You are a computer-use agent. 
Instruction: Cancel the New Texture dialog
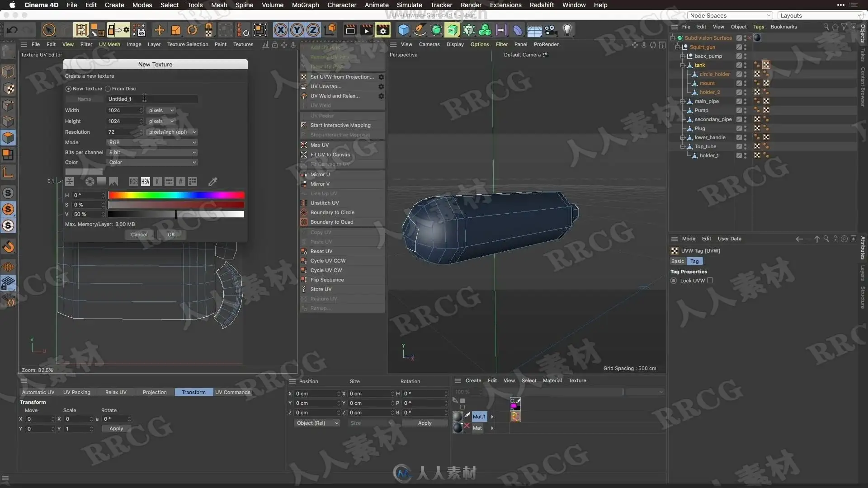139,235
